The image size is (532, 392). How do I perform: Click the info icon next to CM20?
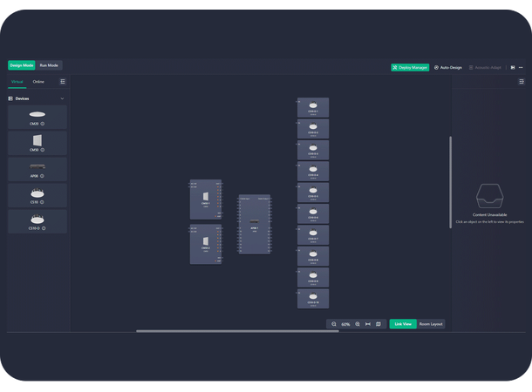43,124
